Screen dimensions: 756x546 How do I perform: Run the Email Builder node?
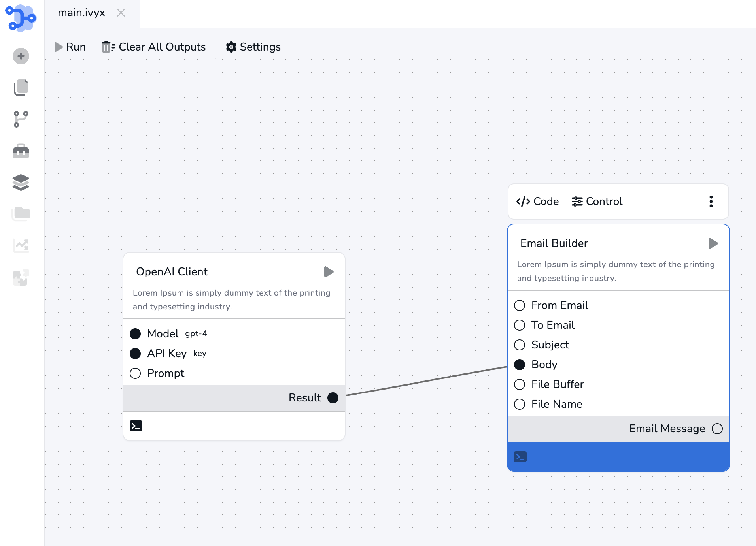[x=713, y=243]
